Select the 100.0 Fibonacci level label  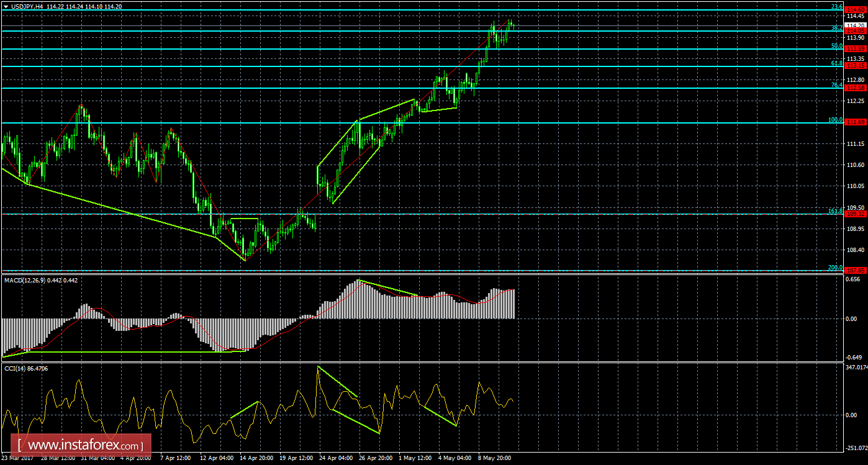pyautogui.click(x=835, y=120)
